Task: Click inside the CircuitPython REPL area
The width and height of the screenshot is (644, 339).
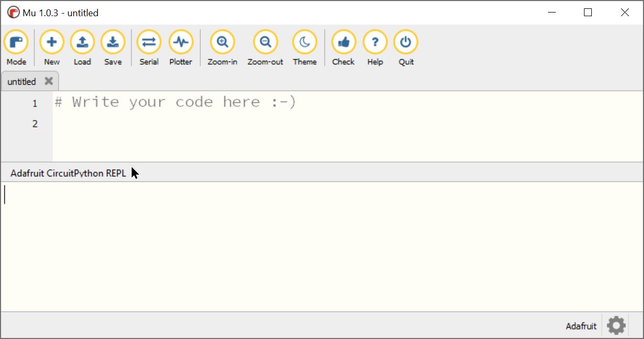Action: 322,247
